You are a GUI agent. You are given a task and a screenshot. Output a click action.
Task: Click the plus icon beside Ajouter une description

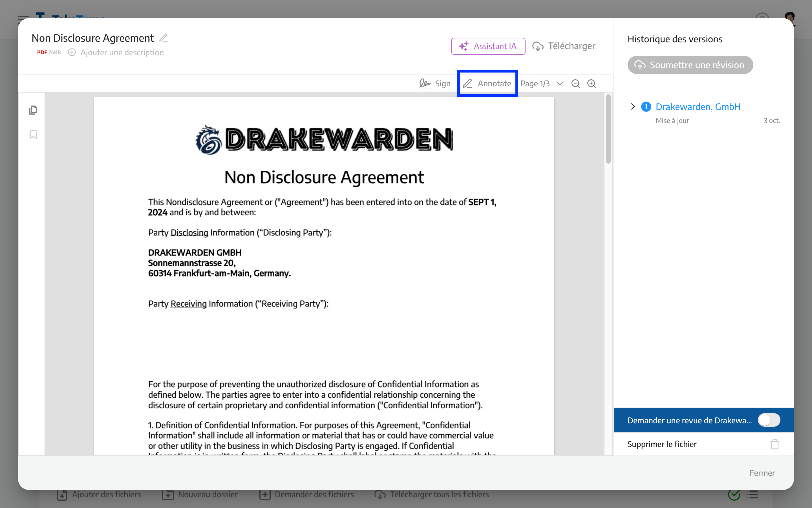[72, 52]
